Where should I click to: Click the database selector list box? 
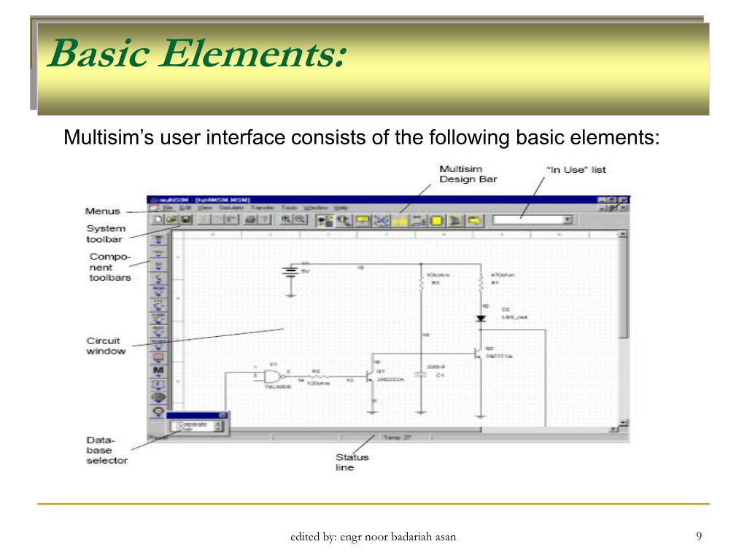tap(196, 426)
